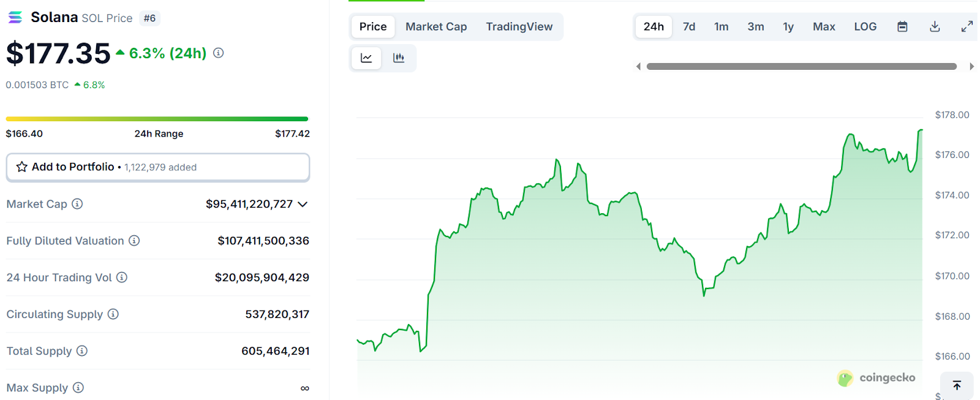Image resolution: width=980 pixels, height=400 pixels.
Task: Click the 537,820,317 circulating supply value
Action: [x=277, y=314]
